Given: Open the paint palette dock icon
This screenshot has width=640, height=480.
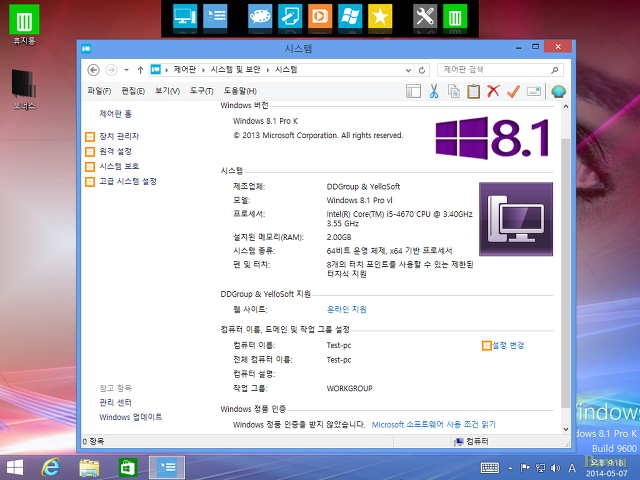Looking at the screenshot, I should 260,17.
